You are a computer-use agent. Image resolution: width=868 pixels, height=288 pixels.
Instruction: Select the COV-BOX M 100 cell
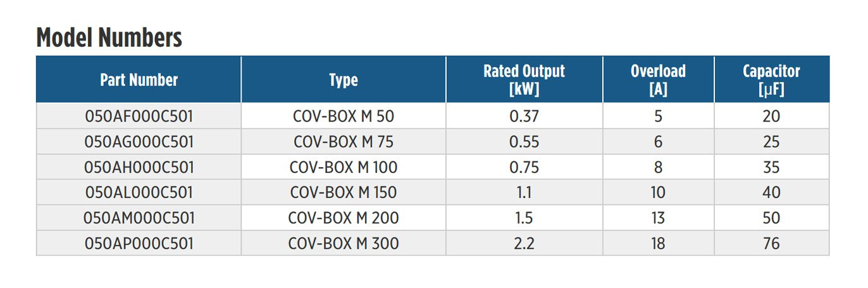coord(344,167)
